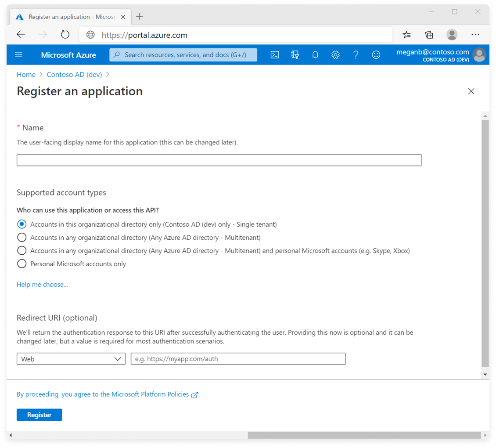Go to Contoso AD (dev) breadcrumb
The image size is (496, 448).
(x=74, y=74)
